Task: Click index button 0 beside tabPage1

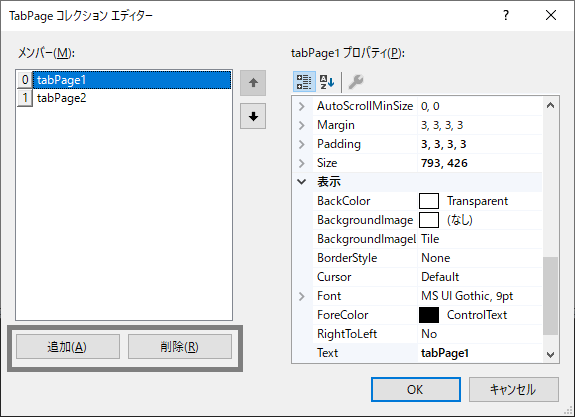Action: [x=25, y=80]
